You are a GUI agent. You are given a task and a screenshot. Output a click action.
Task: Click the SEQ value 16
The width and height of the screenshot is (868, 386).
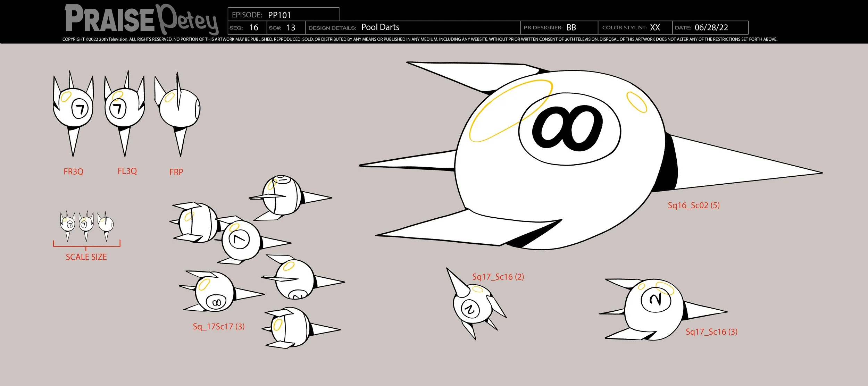[254, 27]
